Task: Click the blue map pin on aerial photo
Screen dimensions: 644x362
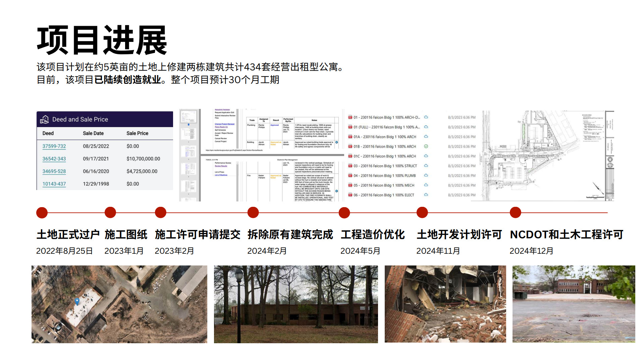Action: point(77,301)
